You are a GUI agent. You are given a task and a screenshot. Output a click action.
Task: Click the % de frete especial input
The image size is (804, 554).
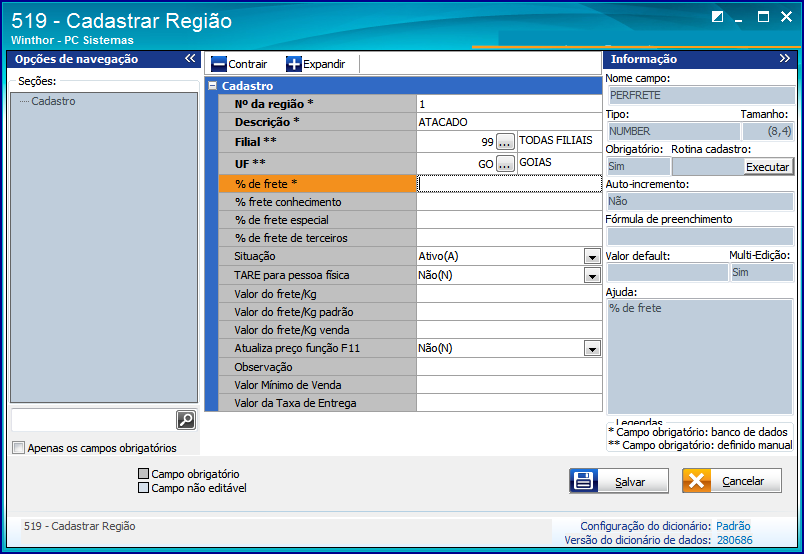(509, 220)
